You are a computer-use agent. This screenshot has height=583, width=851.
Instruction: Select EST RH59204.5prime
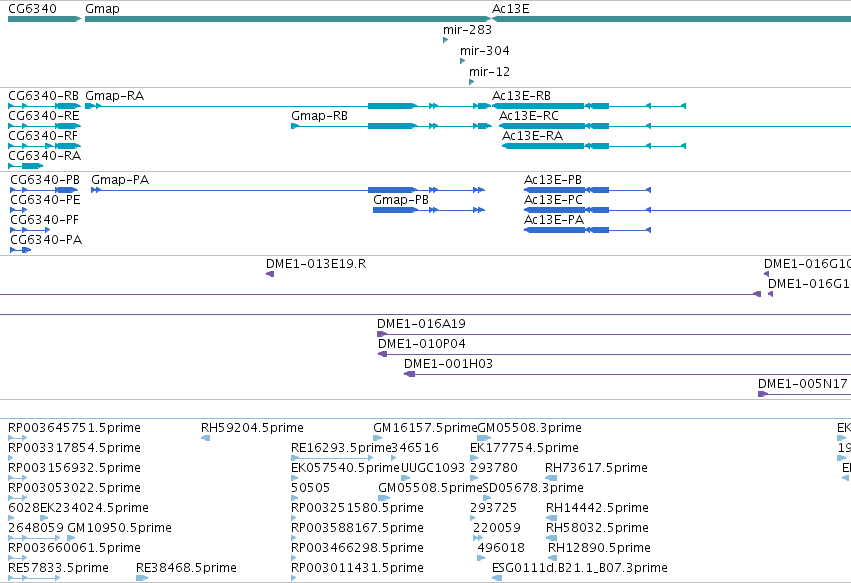point(252,428)
